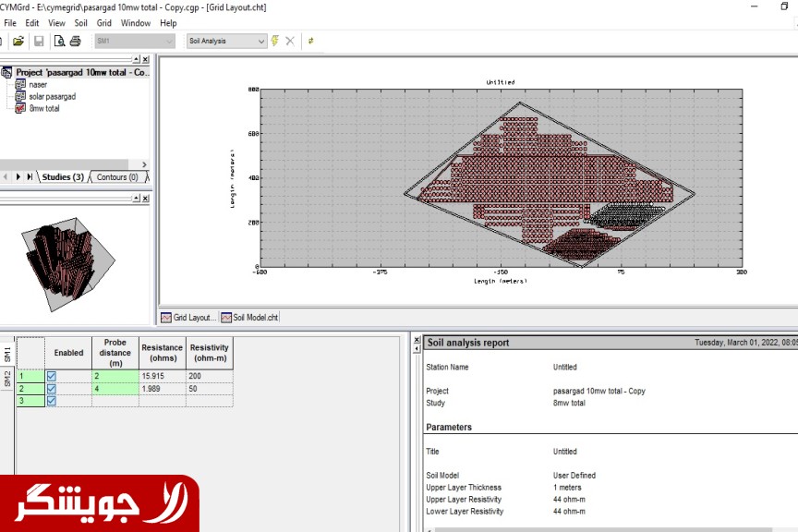The height and width of the screenshot is (532, 798).
Task: Click the Print icon in toolbar
Action: [x=76, y=41]
